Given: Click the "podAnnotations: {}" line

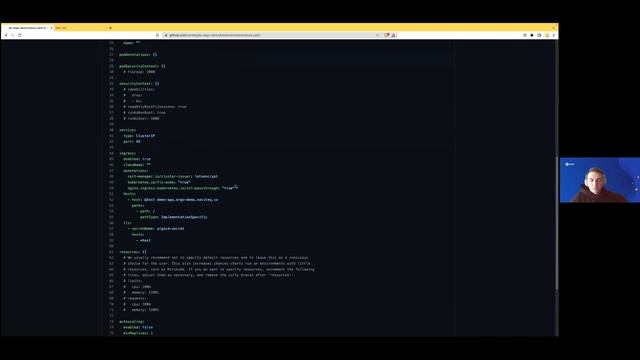Looking at the screenshot, I should pos(138,54).
